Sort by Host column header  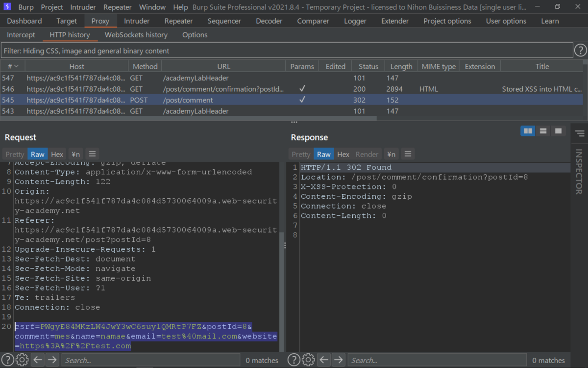click(76, 66)
